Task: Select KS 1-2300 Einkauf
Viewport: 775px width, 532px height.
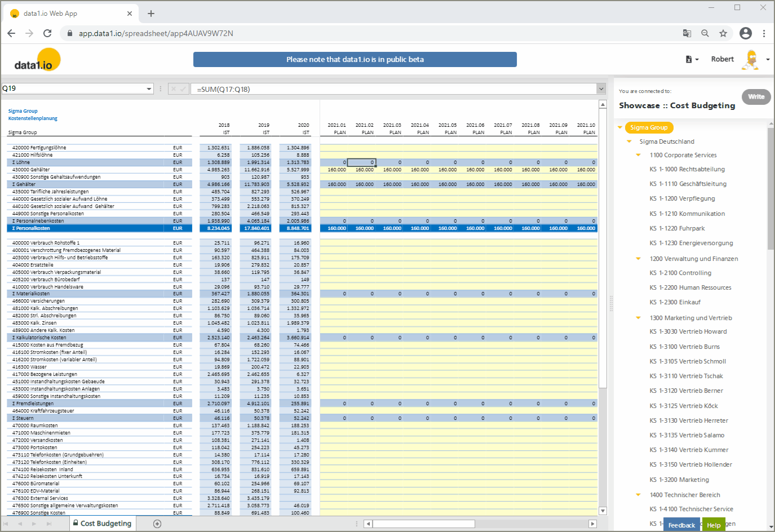Action: [x=675, y=302]
